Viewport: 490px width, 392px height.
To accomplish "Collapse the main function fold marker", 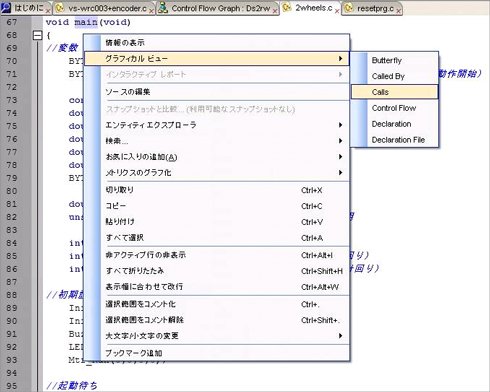I will coord(38,35).
